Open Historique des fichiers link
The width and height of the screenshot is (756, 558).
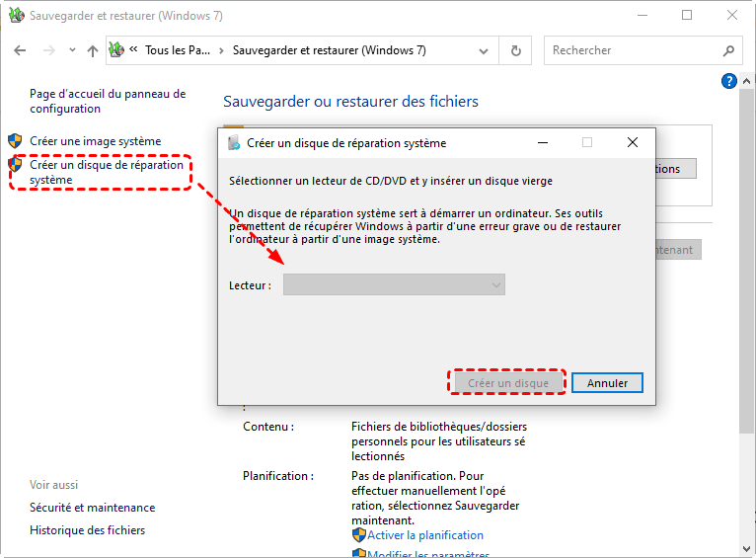point(87,530)
